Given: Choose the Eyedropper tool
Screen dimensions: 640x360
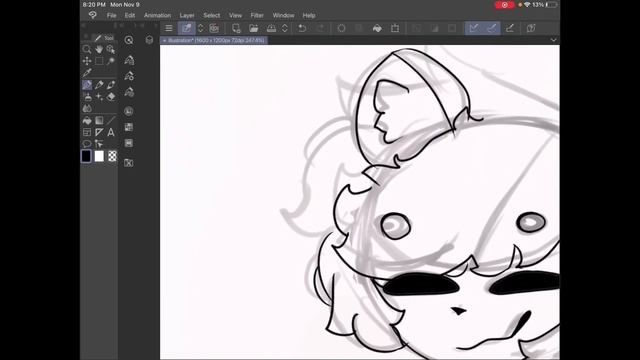Looking at the screenshot, I should coord(87,73).
